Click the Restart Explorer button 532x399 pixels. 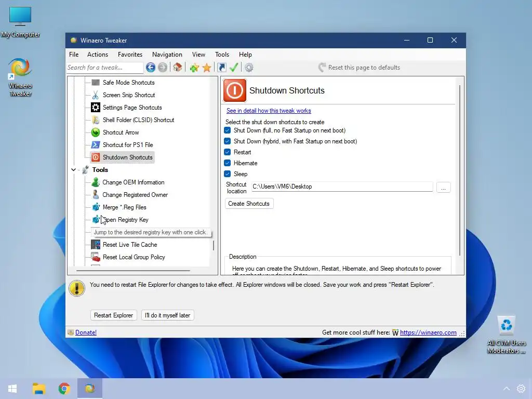113,315
